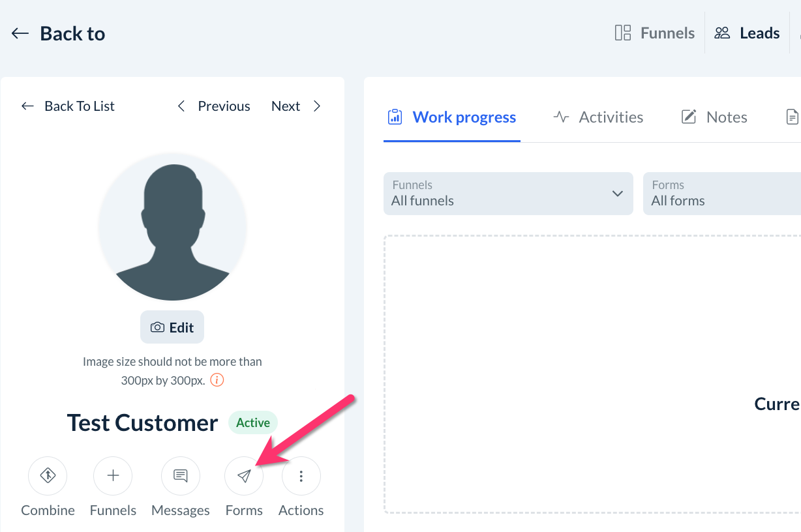Expand the All funnels dropdown
801x532 pixels.
coord(508,194)
